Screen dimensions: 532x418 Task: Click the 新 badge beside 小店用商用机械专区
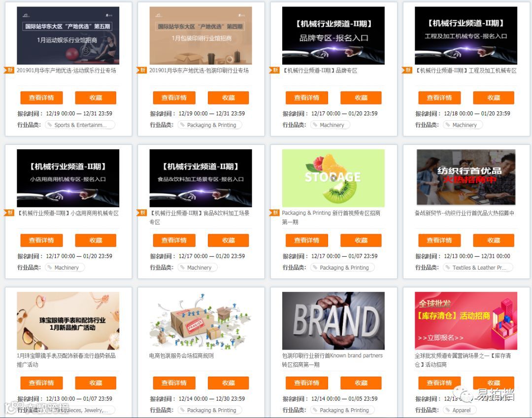9,213
